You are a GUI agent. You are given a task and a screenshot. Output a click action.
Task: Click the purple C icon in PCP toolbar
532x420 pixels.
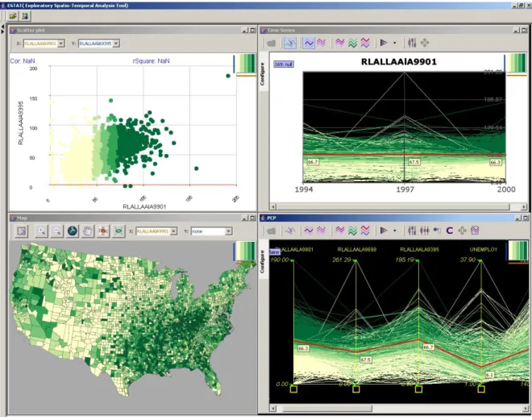[x=450, y=231]
